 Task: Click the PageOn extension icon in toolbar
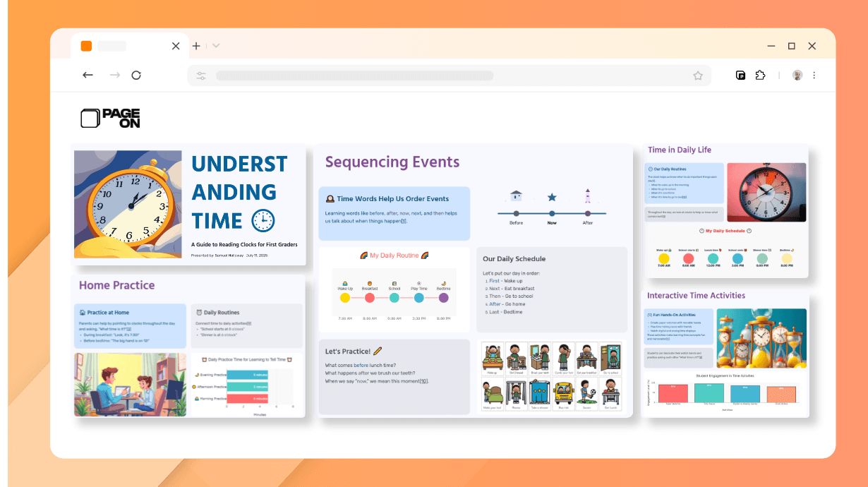pyautogui.click(x=741, y=76)
